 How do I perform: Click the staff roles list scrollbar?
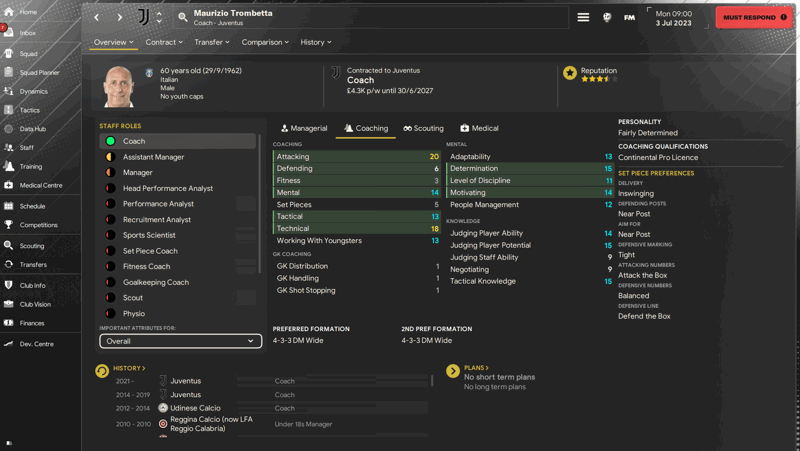pos(259,204)
